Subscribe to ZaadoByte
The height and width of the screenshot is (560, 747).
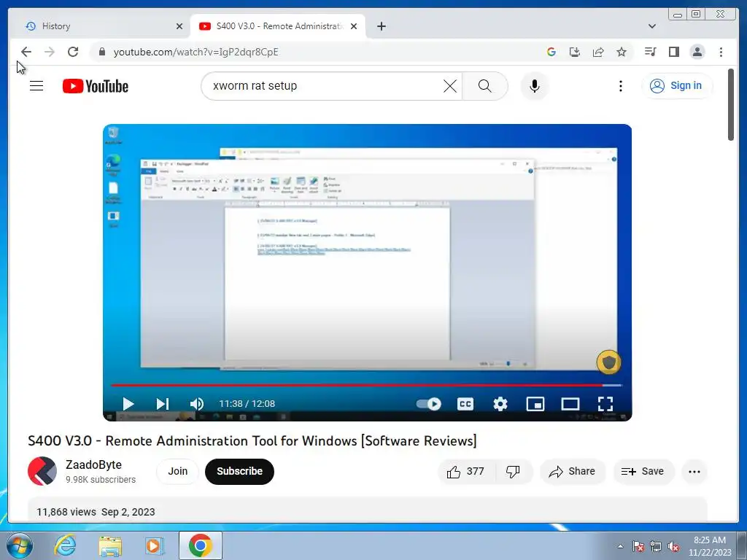coord(239,471)
